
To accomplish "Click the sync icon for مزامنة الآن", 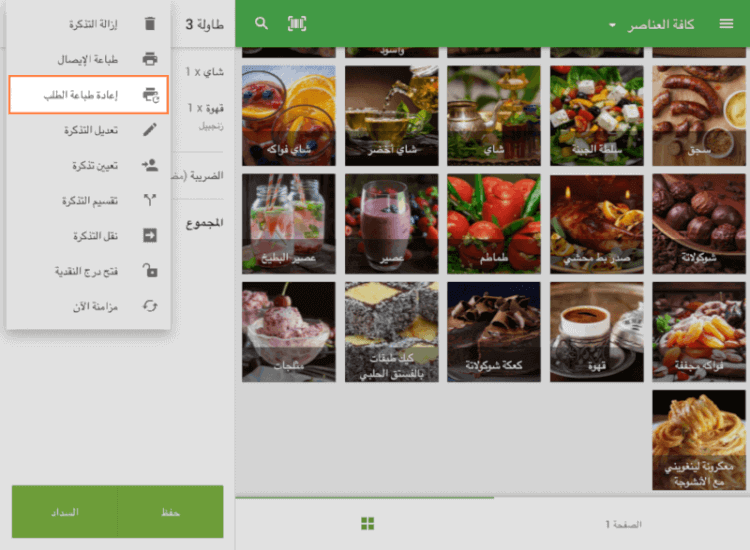I will coord(150,306).
